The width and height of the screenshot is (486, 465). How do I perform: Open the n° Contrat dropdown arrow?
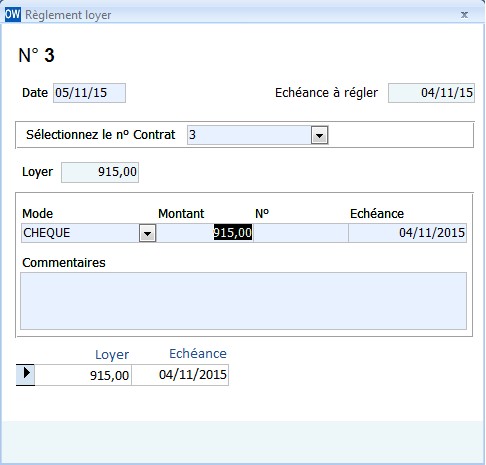click(319, 135)
